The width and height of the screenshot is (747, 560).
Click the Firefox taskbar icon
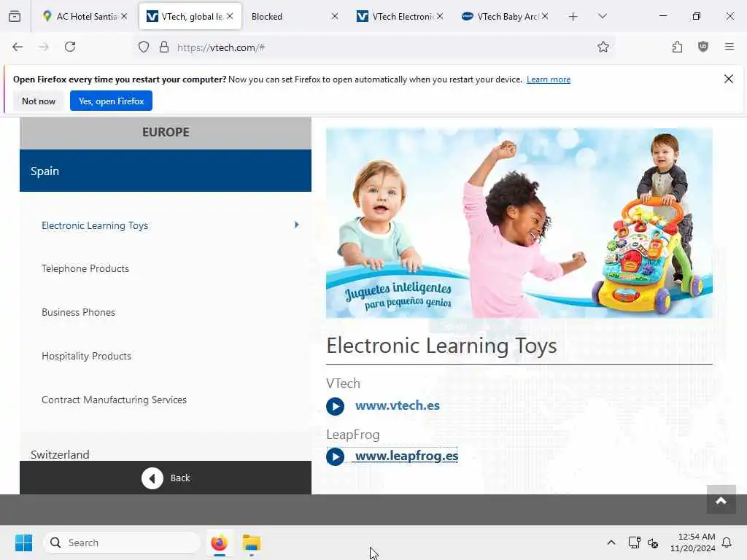(219, 542)
